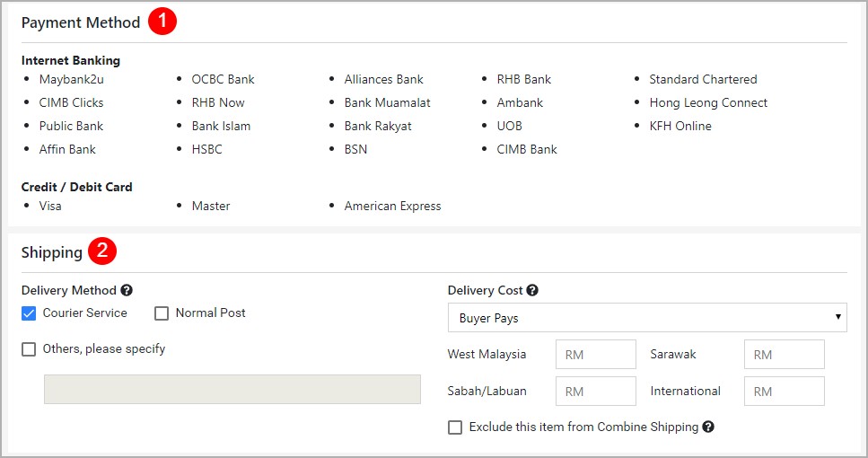Select the UOB entry

point(509,126)
